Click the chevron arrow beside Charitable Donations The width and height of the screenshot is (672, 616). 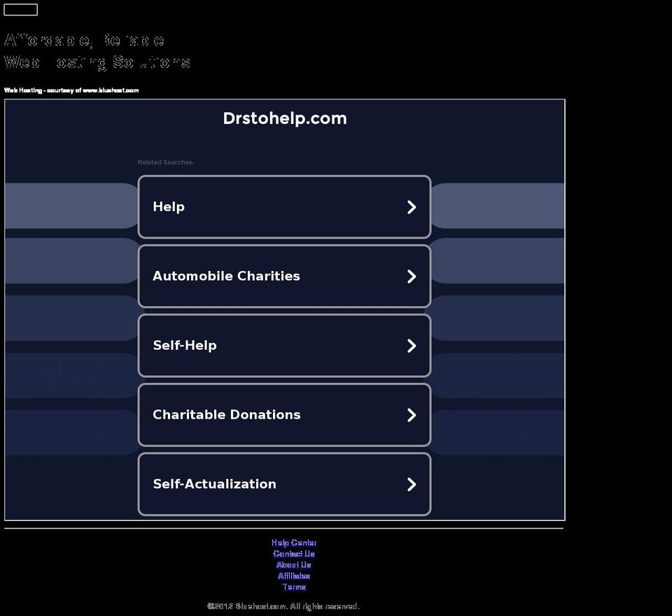pyautogui.click(x=412, y=415)
